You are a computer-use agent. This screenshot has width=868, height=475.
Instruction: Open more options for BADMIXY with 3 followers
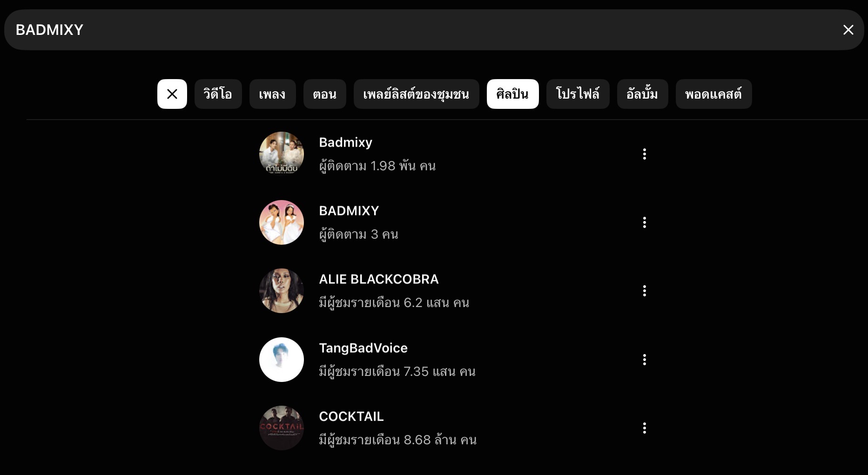pyautogui.click(x=645, y=222)
